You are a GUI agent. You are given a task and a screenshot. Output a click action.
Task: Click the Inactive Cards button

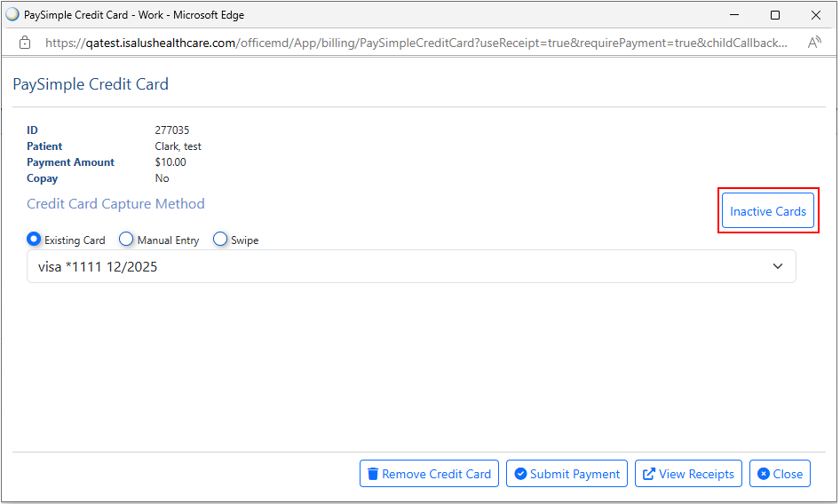click(x=768, y=211)
